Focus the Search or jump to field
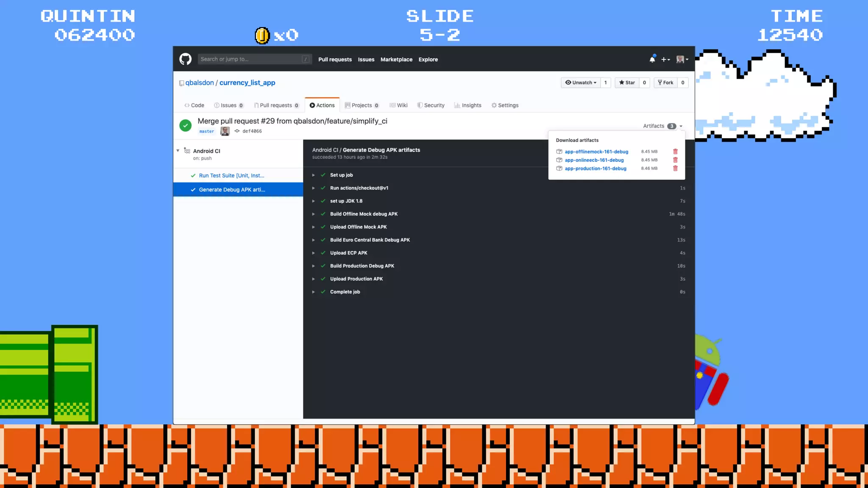The width and height of the screenshot is (868, 488). pos(250,59)
